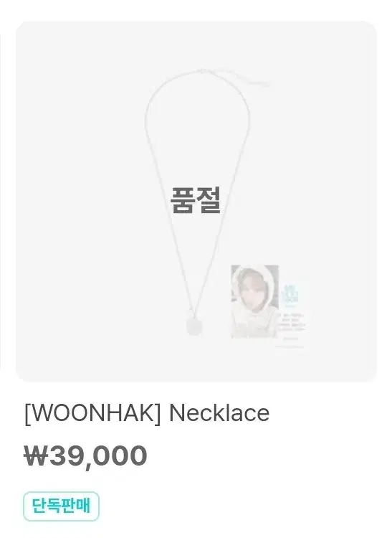
Task: Click the round necklace pendant
Action: [x=194, y=326]
